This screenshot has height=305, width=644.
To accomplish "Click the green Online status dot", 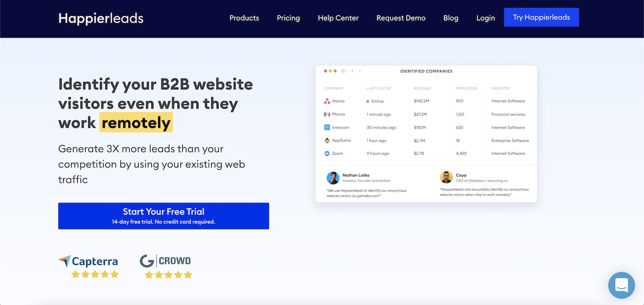I will (x=368, y=101).
